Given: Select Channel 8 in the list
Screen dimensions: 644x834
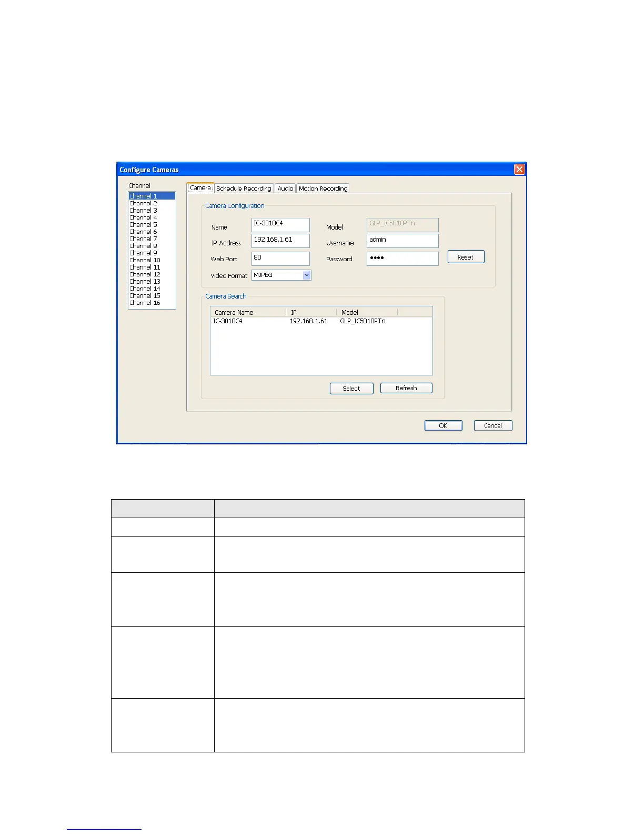Looking at the screenshot, I should (152, 246).
